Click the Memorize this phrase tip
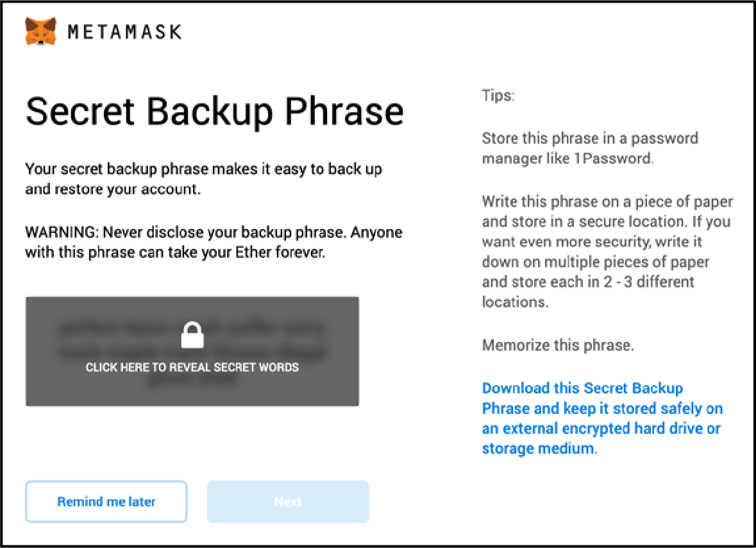The height and width of the screenshot is (548, 756). pos(558,345)
